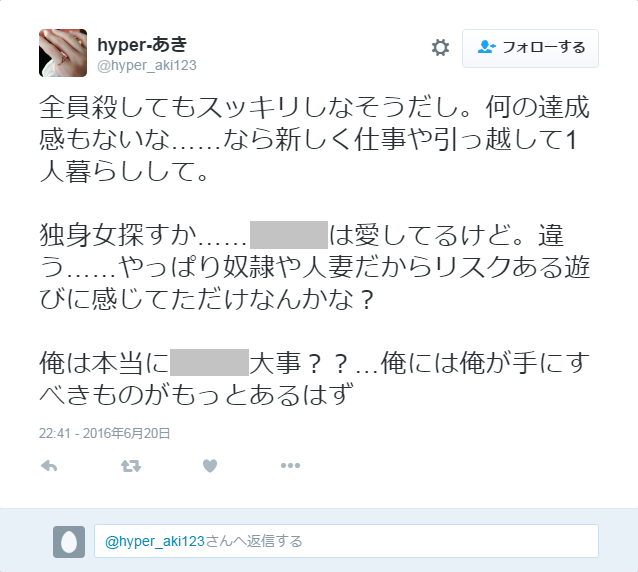Viewport: 638px width, 572px height.
Task: Click the @hyper_aki123 mention in the reply box
Action: (155, 541)
